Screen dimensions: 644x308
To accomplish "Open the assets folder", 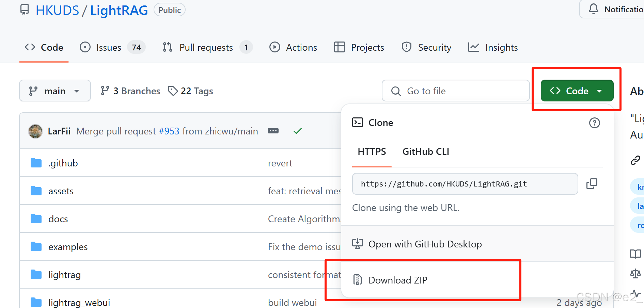I will pos(61,191).
